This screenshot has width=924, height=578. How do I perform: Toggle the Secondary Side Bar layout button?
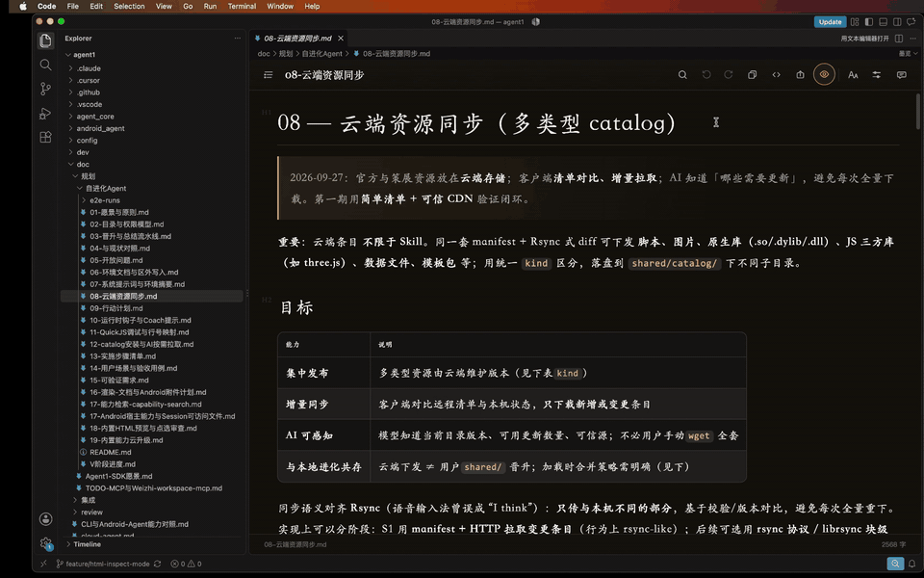897,22
